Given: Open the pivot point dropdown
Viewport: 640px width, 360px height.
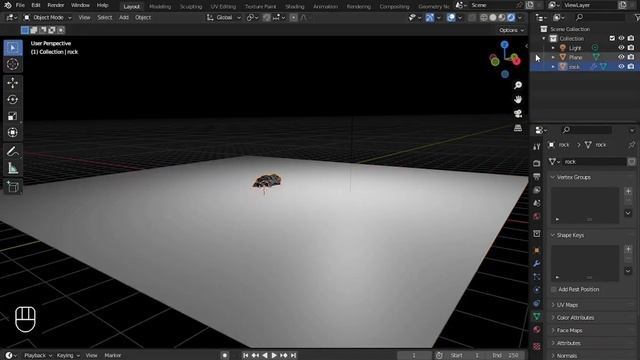Looking at the screenshot, I should coord(253,18).
